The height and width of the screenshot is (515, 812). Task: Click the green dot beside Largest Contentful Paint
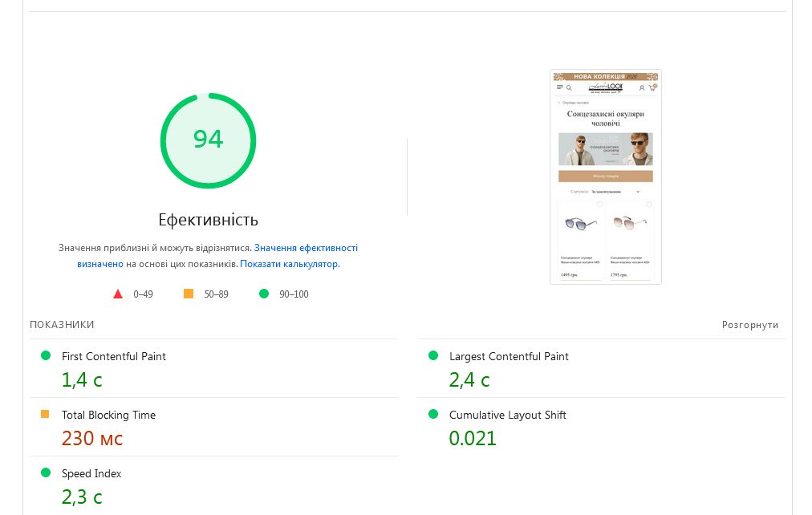click(x=433, y=355)
